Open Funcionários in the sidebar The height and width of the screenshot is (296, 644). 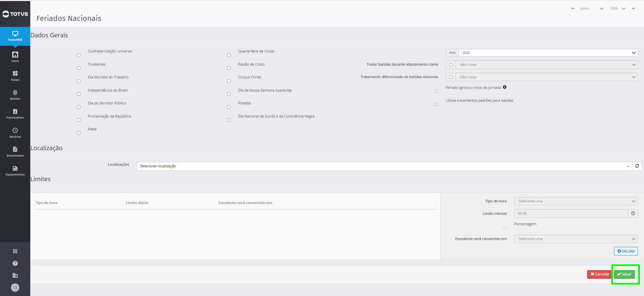[x=15, y=113]
